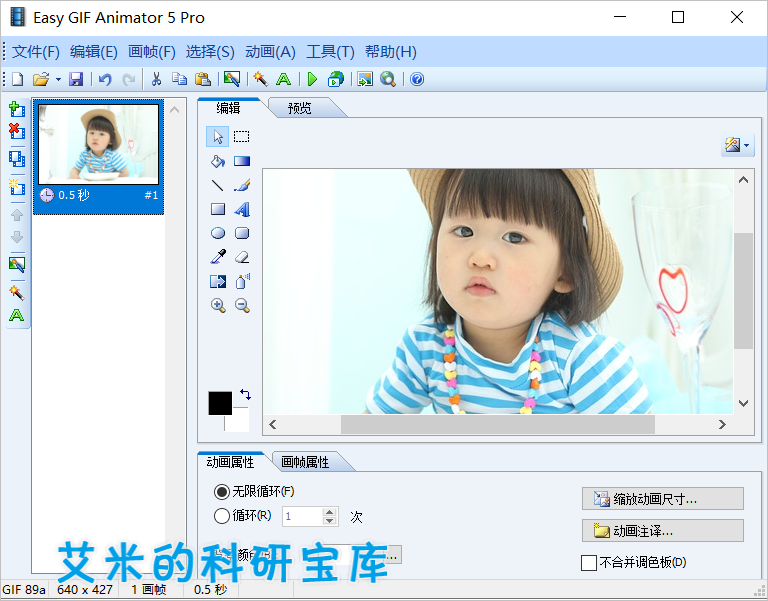Screen dimensions: 768x601
Task: Click the zoom in magnifier tool
Action: coord(218,306)
